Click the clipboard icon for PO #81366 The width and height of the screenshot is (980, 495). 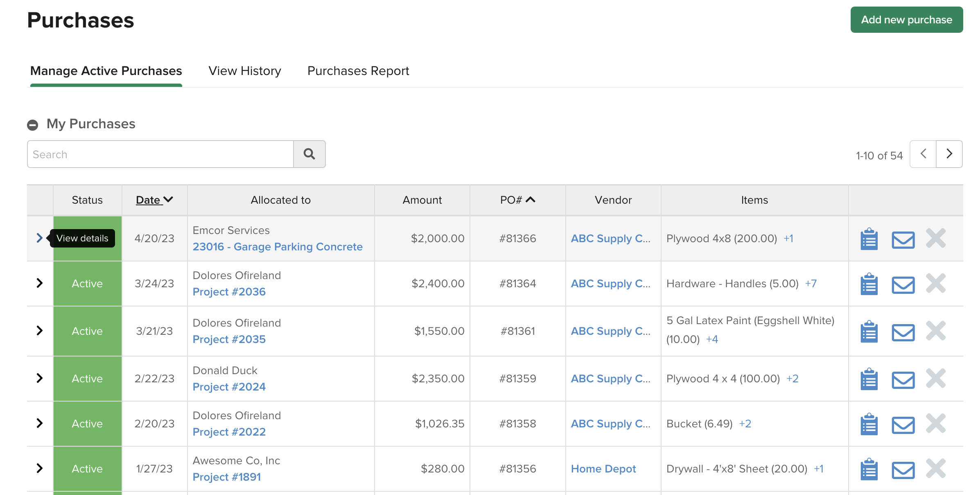pyautogui.click(x=869, y=239)
